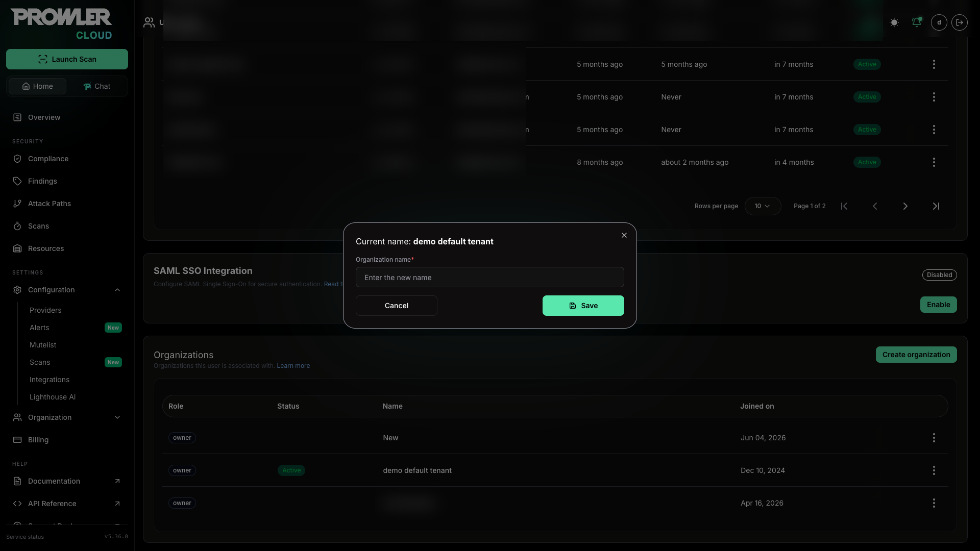
Task: Open the user avatar 'd' menu
Action: [939, 22]
